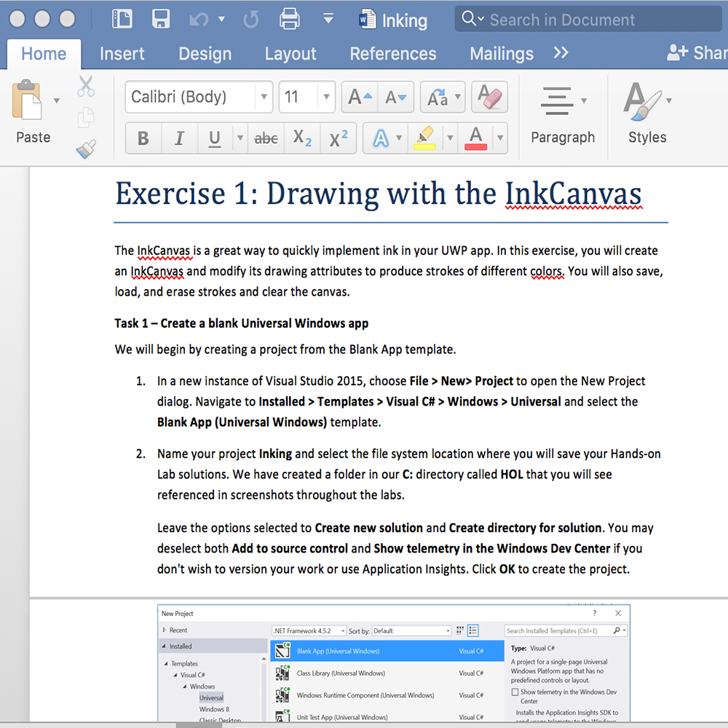The width and height of the screenshot is (728, 728).
Task: Click the Print icon
Action: click(290, 19)
